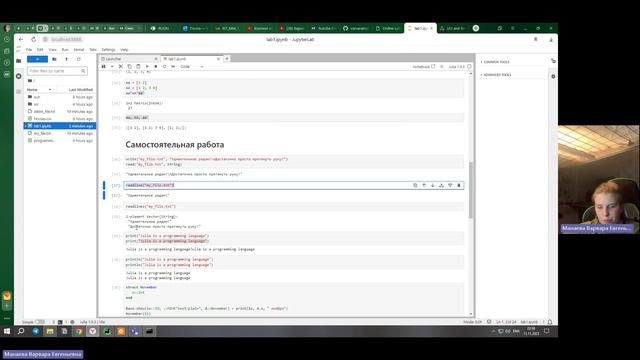The height and width of the screenshot is (360, 640).
Task: Open the first folder, 'out', in file list
Action: [x=60, y=97]
